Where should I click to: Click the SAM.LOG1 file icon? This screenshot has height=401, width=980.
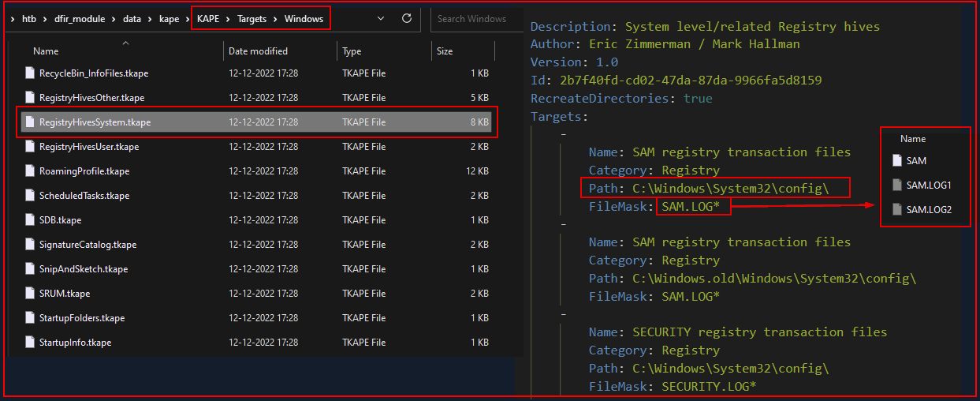pyautogui.click(x=896, y=186)
